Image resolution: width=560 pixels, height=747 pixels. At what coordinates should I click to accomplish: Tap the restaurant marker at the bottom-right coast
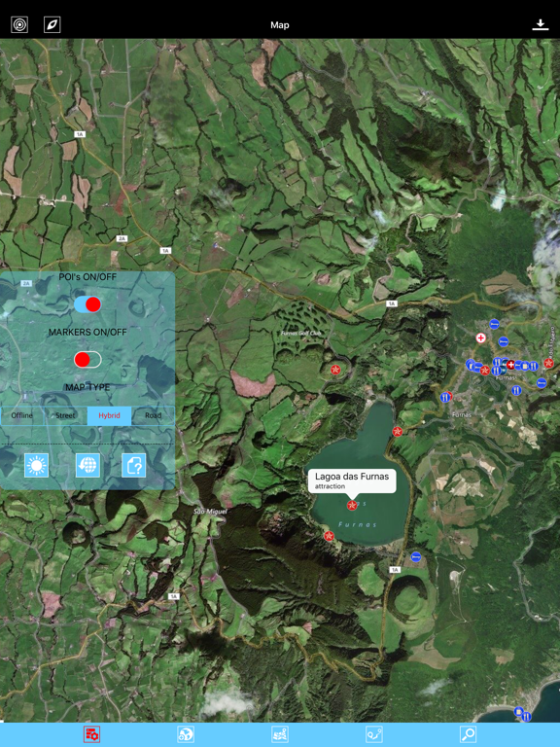point(527,716)
